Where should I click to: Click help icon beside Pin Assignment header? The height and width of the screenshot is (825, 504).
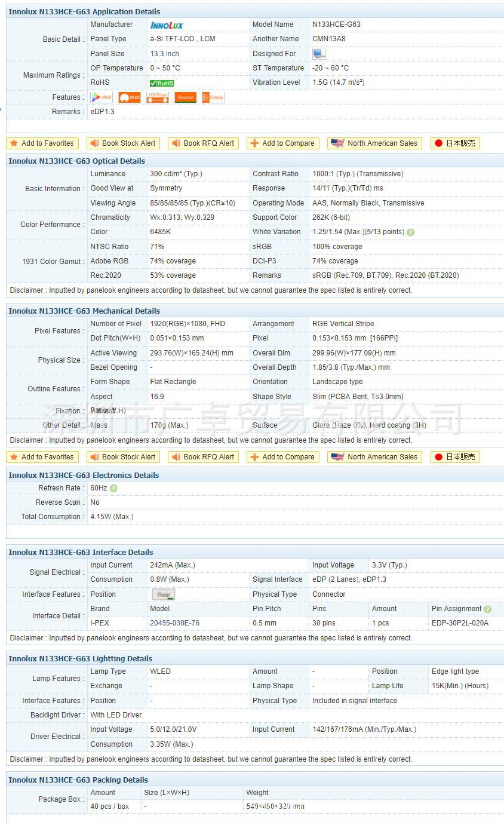[488, 609]
